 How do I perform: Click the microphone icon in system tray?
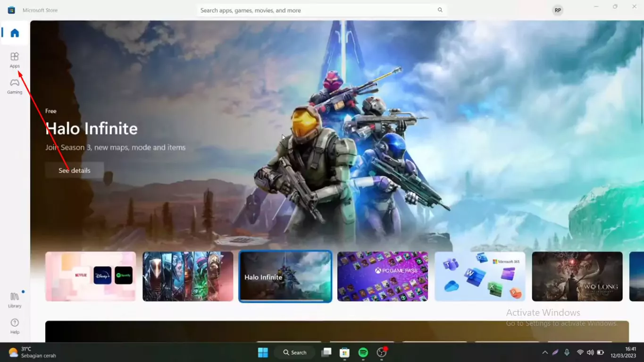click(567, 353)
